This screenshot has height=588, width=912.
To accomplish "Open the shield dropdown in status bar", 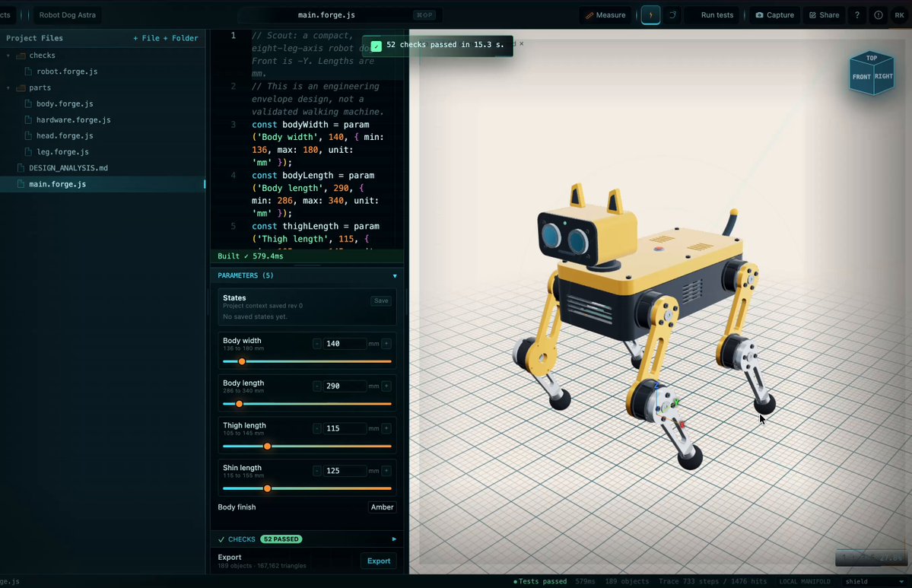I will 875,582.
